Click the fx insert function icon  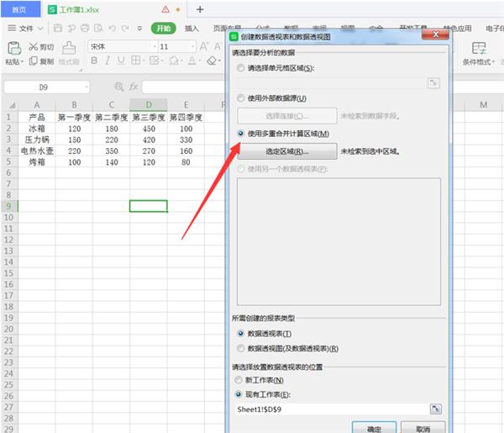pos(134,87)
